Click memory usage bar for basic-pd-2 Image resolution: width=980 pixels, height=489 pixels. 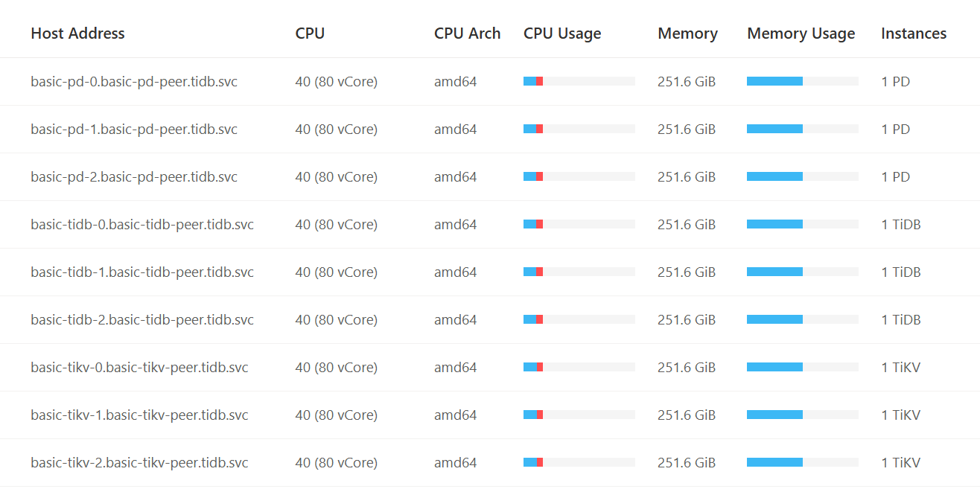(x=802, y=176)
